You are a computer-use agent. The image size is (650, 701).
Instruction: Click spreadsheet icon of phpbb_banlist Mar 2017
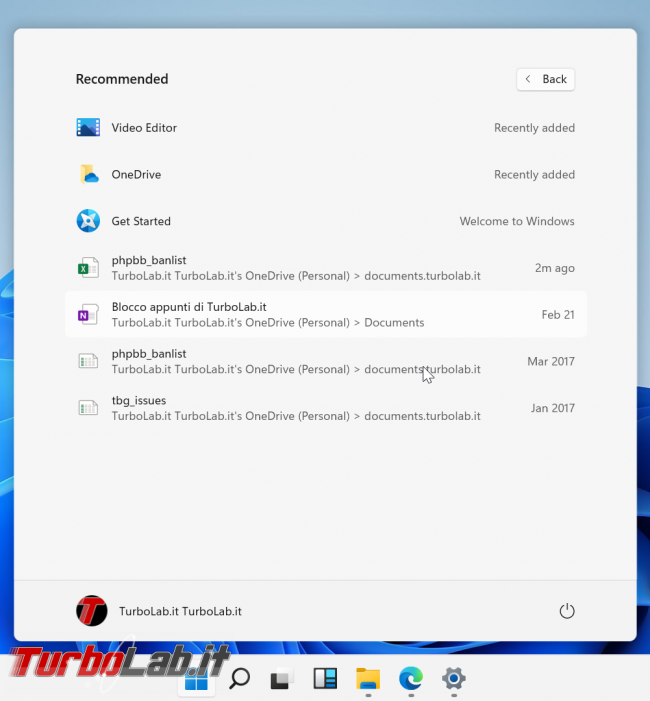click(88, 361)
